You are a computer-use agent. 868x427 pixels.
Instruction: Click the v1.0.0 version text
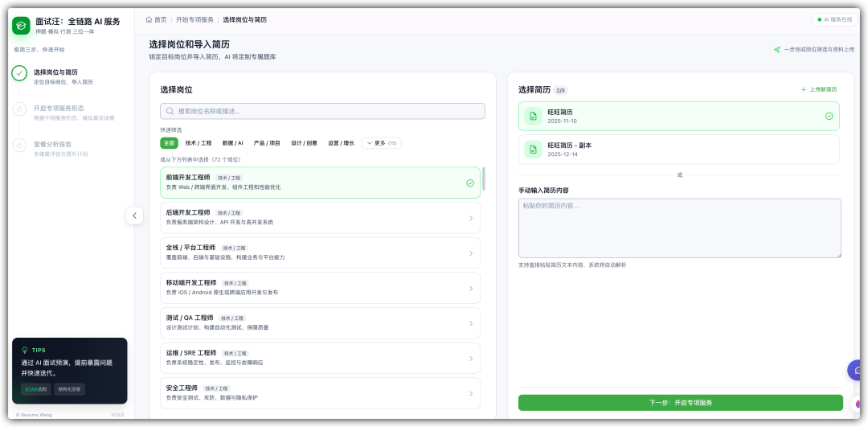117,415
